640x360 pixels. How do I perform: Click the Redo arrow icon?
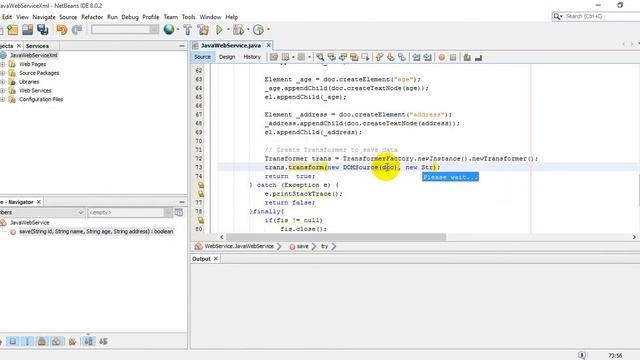pos(77,29)
